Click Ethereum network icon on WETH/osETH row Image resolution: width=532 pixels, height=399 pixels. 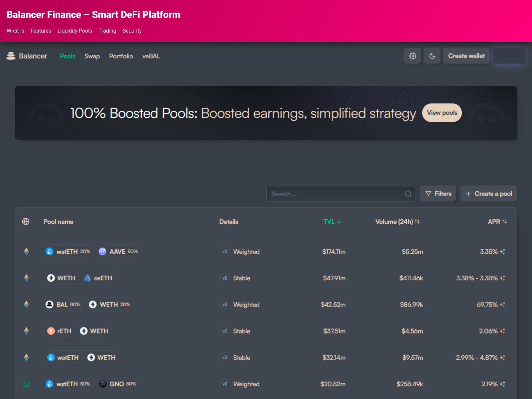click(x=27, y=278)
